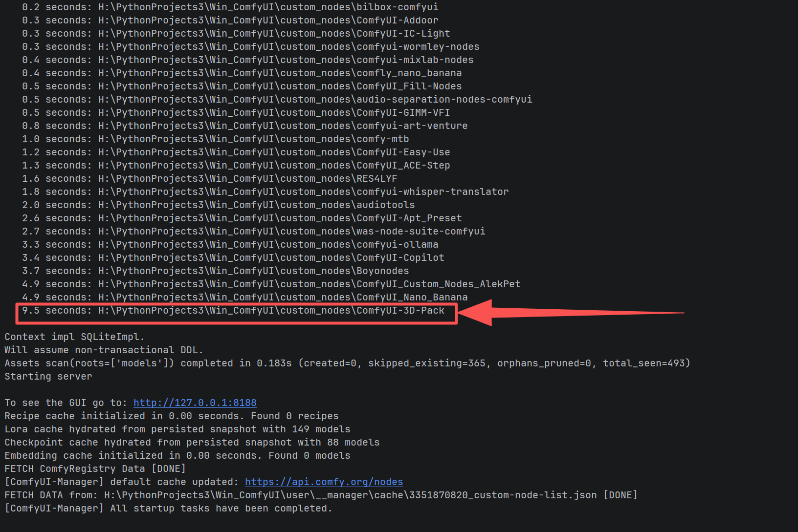Click the ComfyUI-GIMM-VFI log line
Image resolution: width=798 pixels, height=532 pixels.
pos(236,112)
